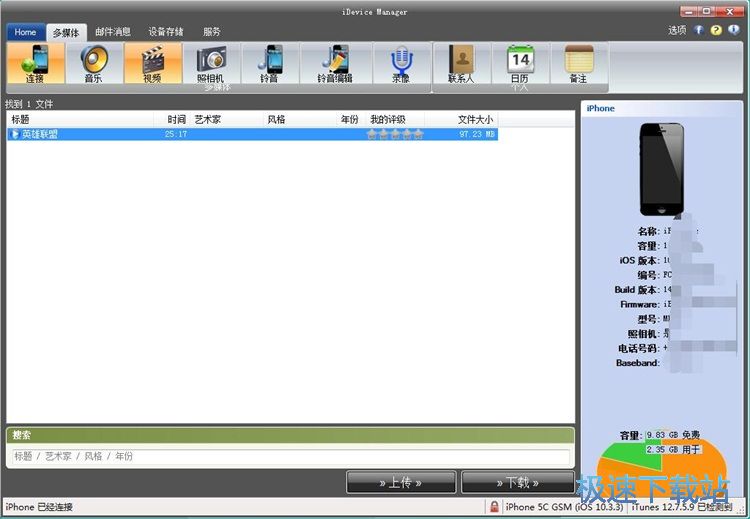750x519 pixels.
Task: Click the 97.23 MB file size cell
Action: coord(476,134)
